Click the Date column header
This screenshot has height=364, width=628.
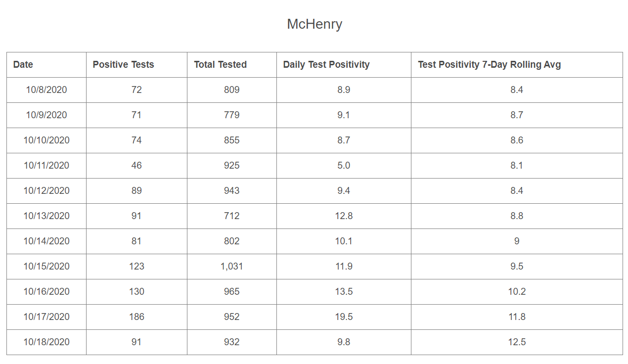click(x=23, y=64)
